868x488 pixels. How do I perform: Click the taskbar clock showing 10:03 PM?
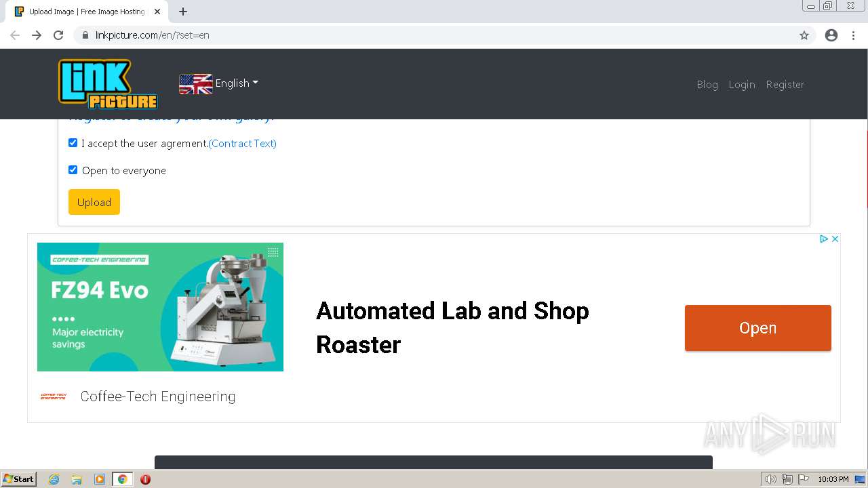833,479
